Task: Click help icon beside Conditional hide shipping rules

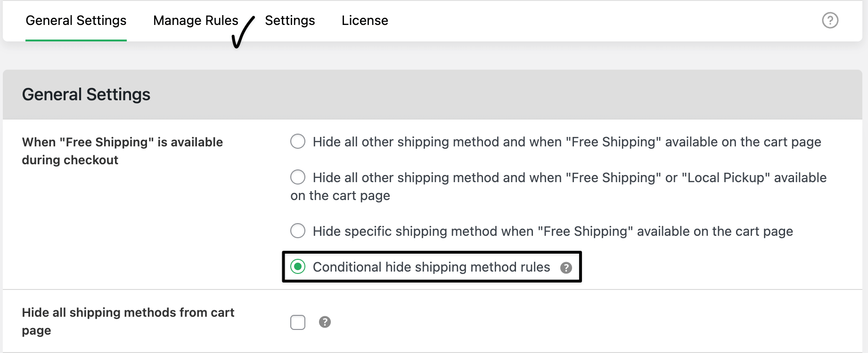Action: [566, 268]
